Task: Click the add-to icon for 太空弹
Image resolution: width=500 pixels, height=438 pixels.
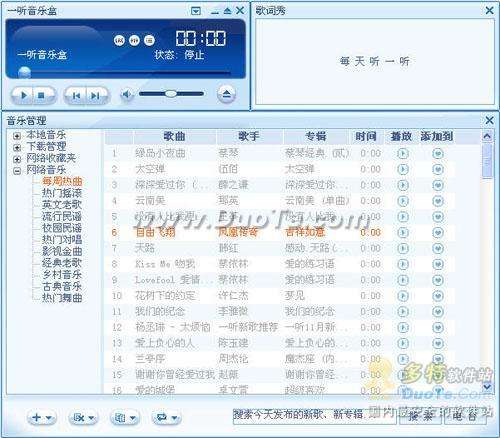Action: 438,169
